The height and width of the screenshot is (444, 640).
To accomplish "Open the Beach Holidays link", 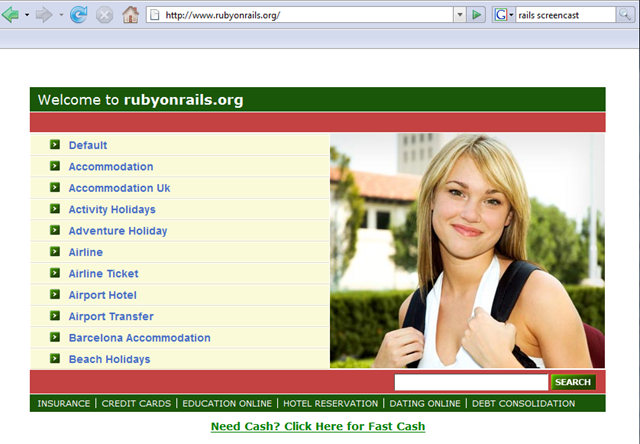I will (109, 359).
